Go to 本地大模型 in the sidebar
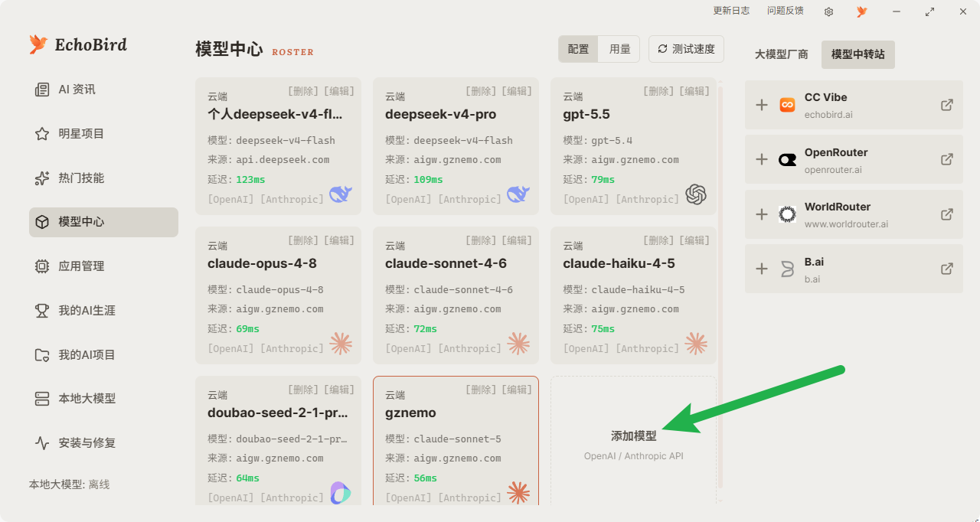This screenshot has width=980, height=522. click(x=103, y=399)
